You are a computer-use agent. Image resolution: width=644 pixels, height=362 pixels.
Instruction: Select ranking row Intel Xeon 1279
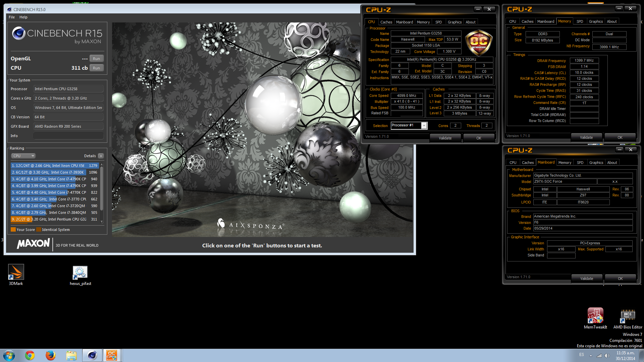(55, 166)
